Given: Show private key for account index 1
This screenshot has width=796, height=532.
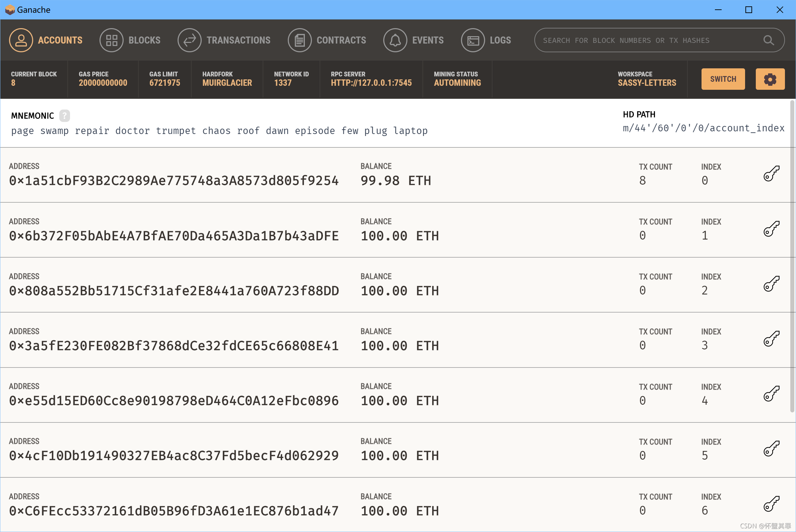Looking at the screenshot, I should (x=771, y=229).
